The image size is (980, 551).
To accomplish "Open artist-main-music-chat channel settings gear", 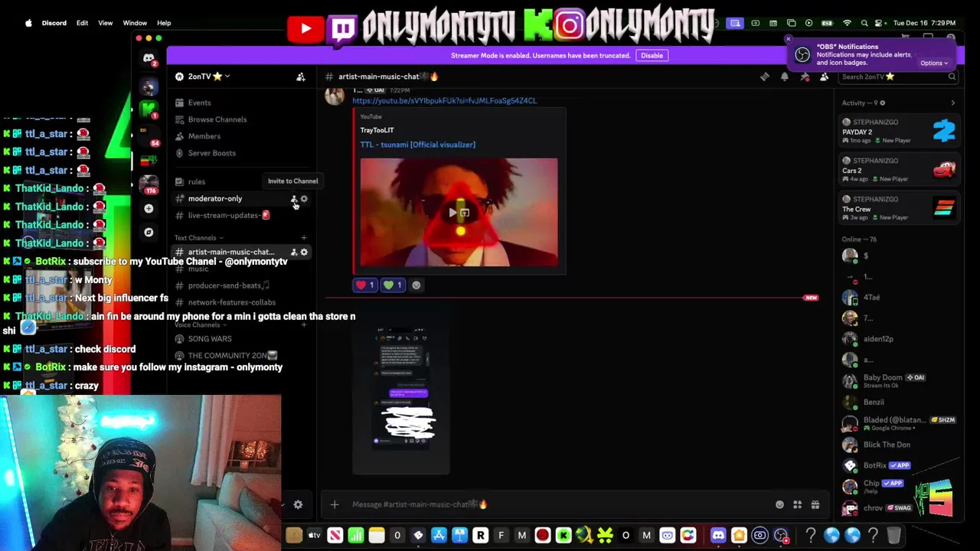I will click(x=304, y=252).
